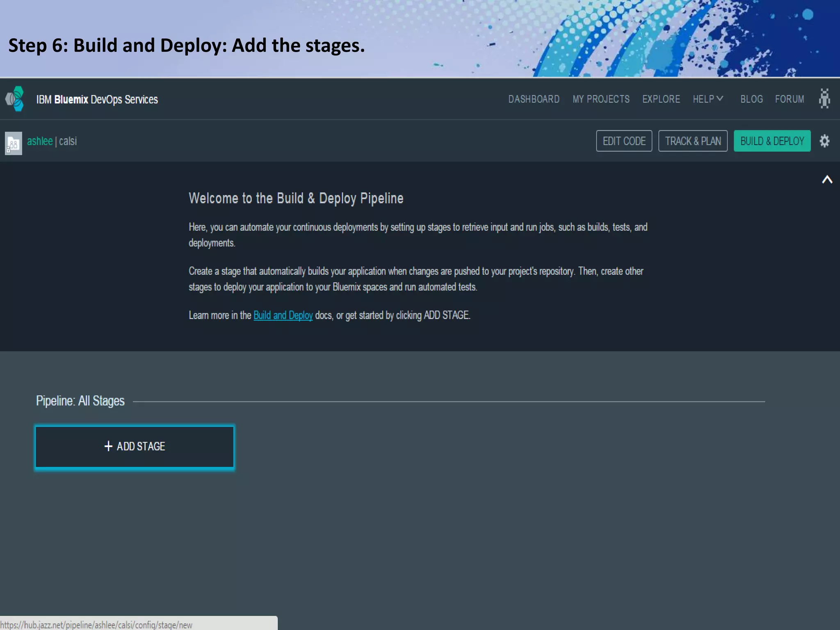Select the BUILD & DEPLOY button

tap(772, 141)
